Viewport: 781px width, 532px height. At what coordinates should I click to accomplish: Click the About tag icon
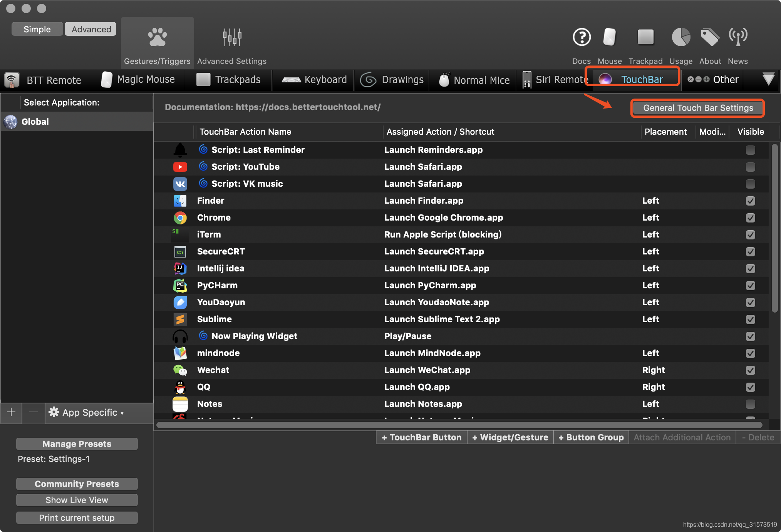(x=710, y=38)
